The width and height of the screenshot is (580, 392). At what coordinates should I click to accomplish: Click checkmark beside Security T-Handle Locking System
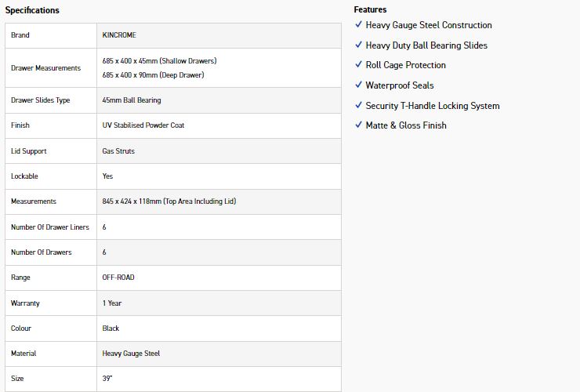[x=358, y=105]
